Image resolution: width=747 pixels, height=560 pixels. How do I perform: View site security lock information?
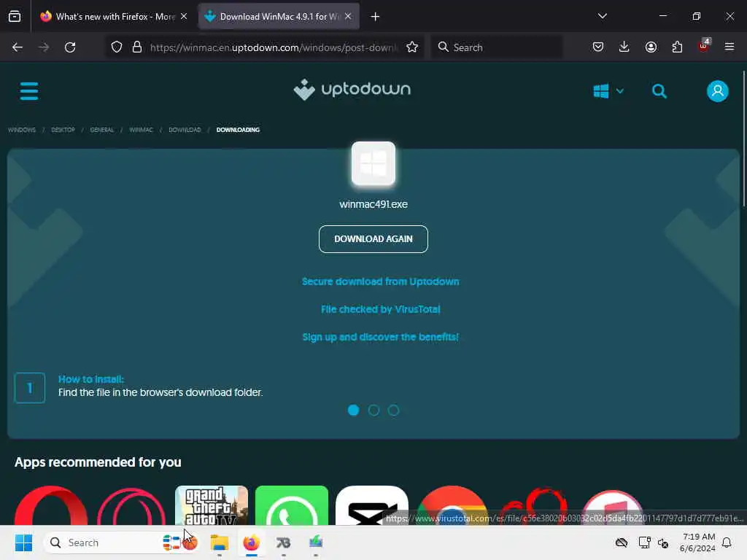point(137,47)
